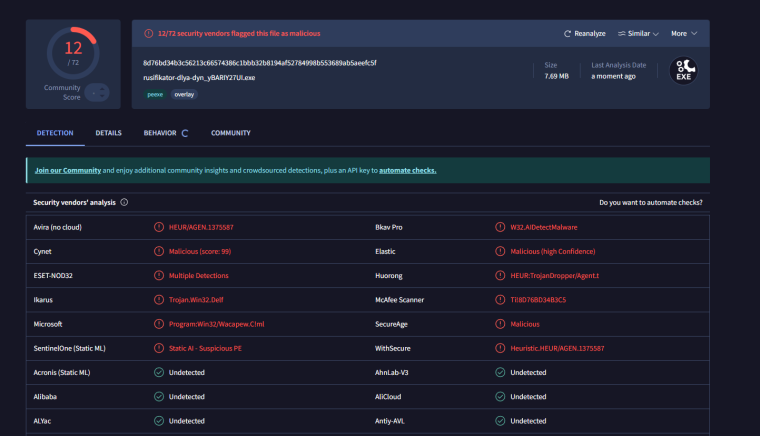
Task: Click Malicious (high Confidence) result
Action: [x=553, y=251]
